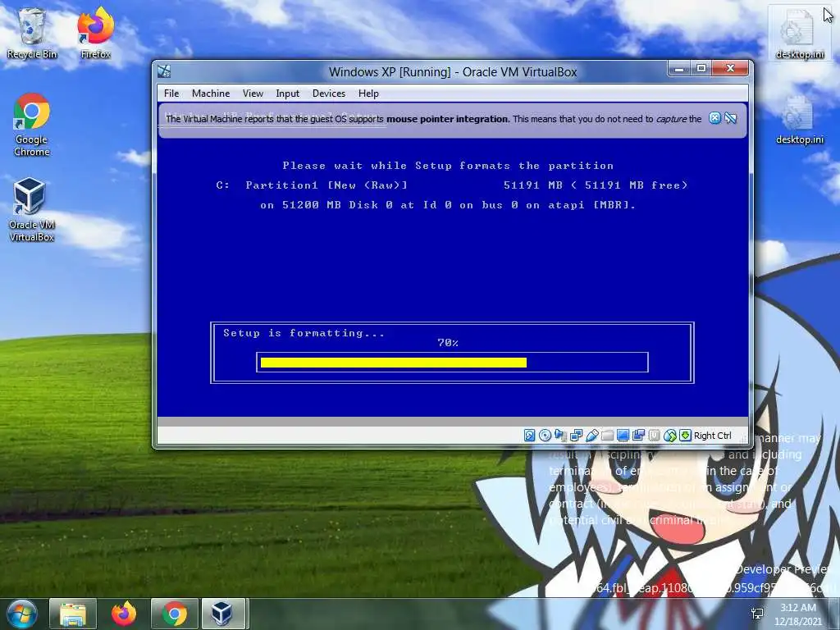Select the Oracle VM VirtualBox desktop shortcut

[x=32, y=210]
